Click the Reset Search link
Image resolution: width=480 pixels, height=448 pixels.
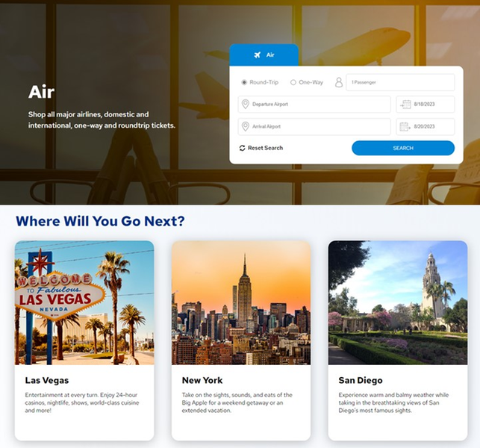point(265,148)
